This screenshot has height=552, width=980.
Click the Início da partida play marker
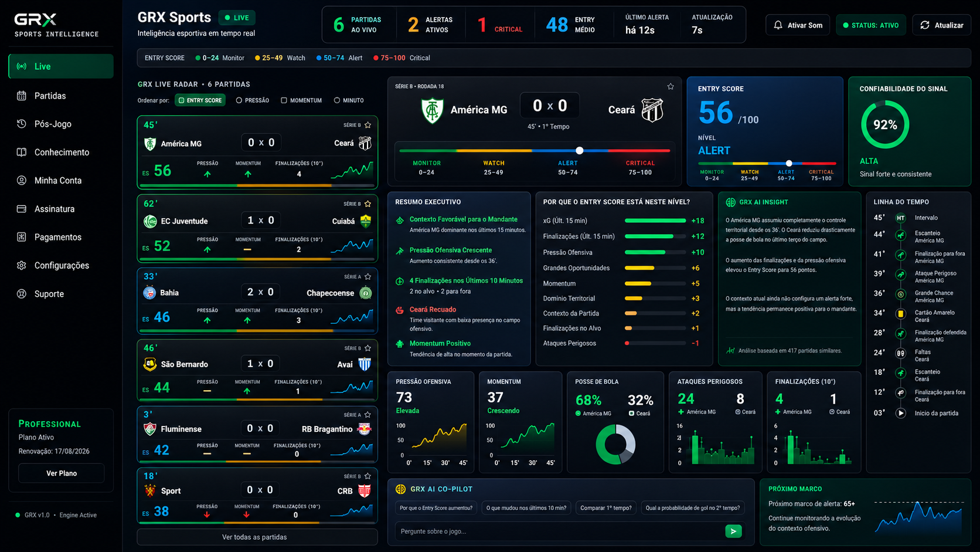901,413
